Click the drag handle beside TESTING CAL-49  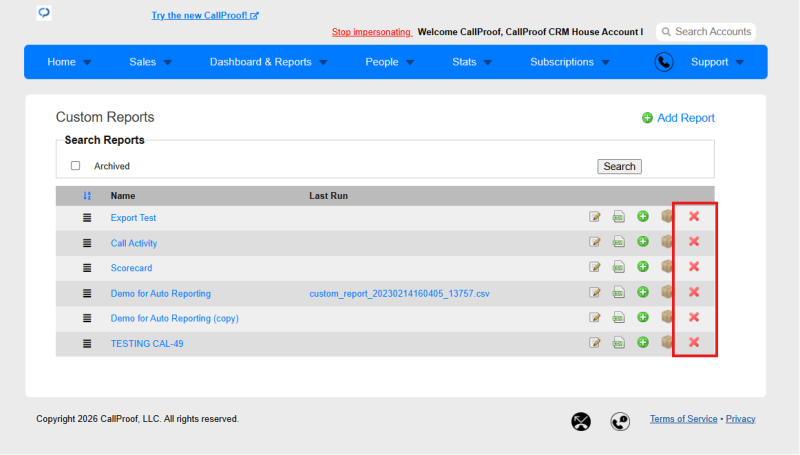[x=87, y=344]
